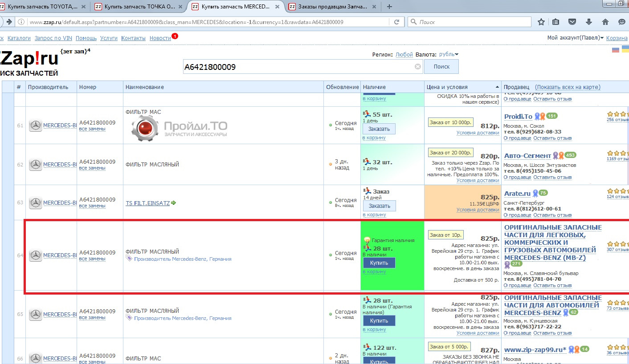Viewport: 629px width, 364px height.
Task: Open TS FILT.EINSATZ name link
Action: [x=147, y=203]
